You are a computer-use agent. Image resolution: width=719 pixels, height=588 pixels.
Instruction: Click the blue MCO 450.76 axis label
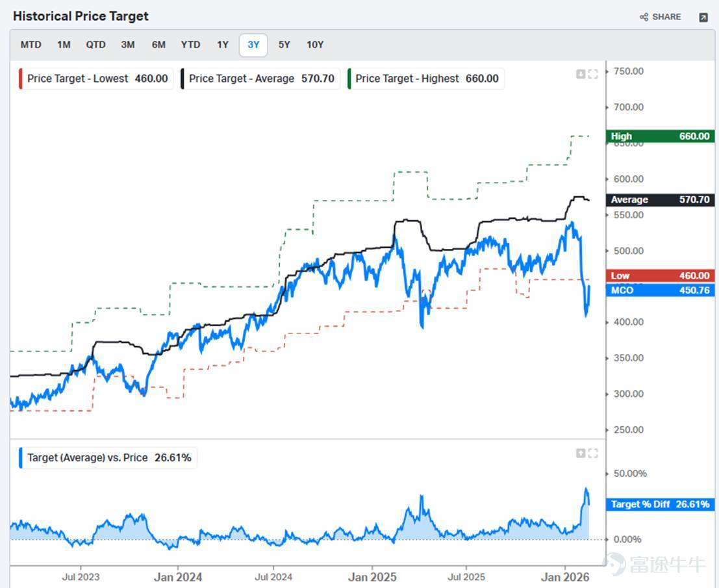pyautogui.click(x=661, y=290)
